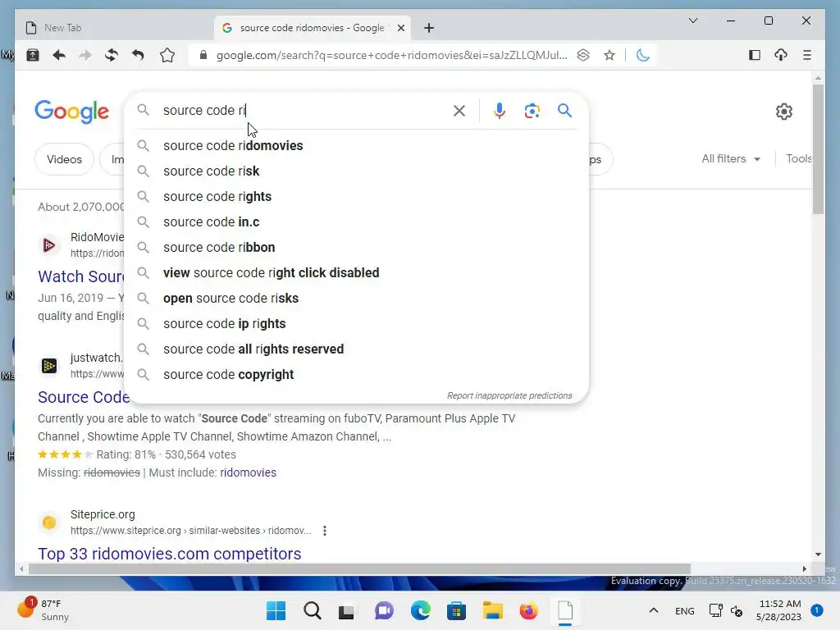The image size is (840, 630).
Task: Choose suggestion source code risk
Action: pos(357,171)
